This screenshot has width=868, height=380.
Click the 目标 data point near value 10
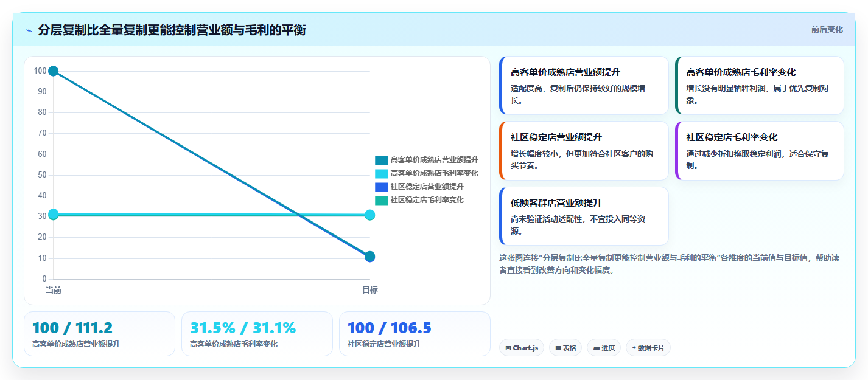(x=369, y=257)
